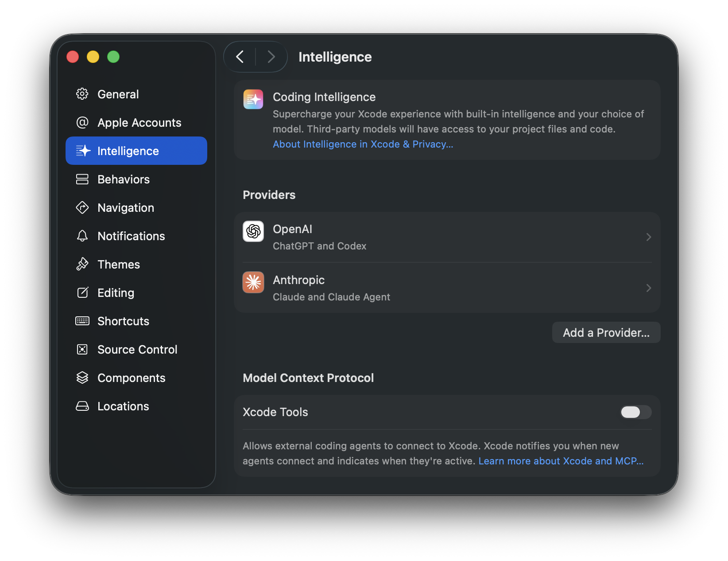
Task: Click the Anthropic logo icon
Action: [253, 282]
